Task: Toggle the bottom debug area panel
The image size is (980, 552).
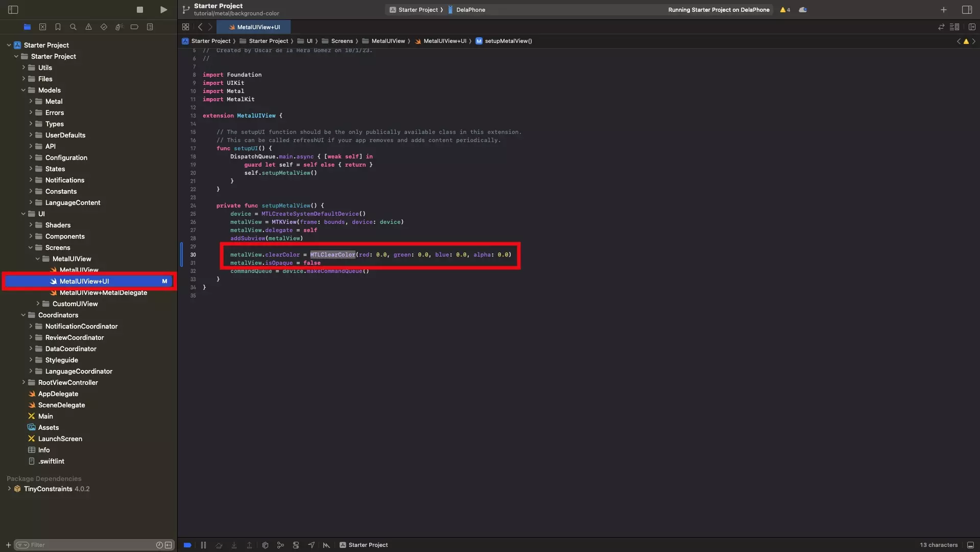Action: click(970, 545)
